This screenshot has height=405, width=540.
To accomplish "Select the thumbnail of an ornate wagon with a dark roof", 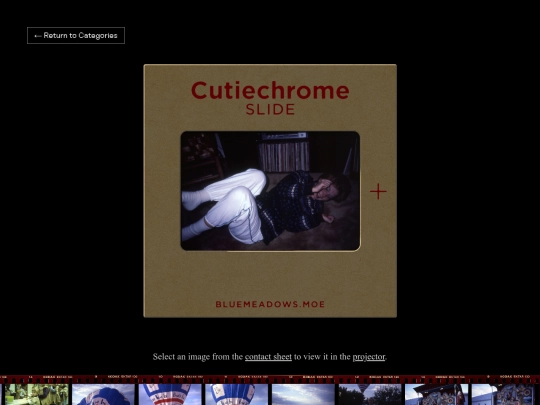I will pyautogui.click(x=436, y=395).
